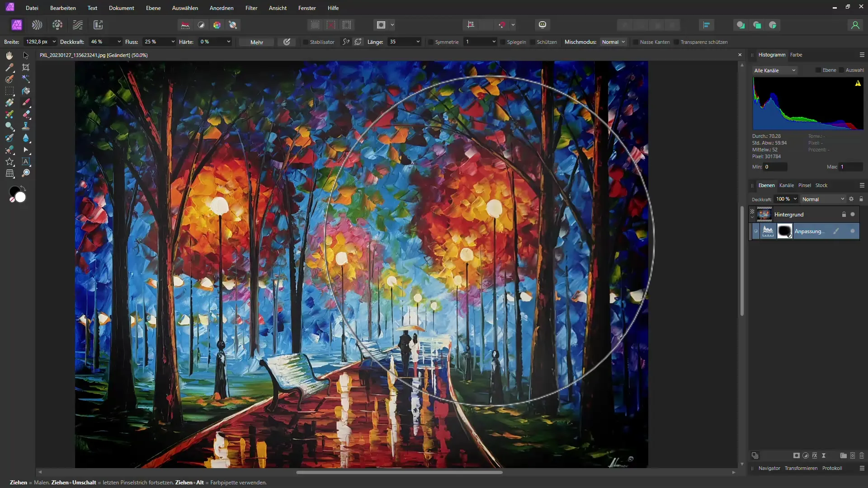
Task: Select the Mesh Warp grid tool
Action: (x=9, y=173)
